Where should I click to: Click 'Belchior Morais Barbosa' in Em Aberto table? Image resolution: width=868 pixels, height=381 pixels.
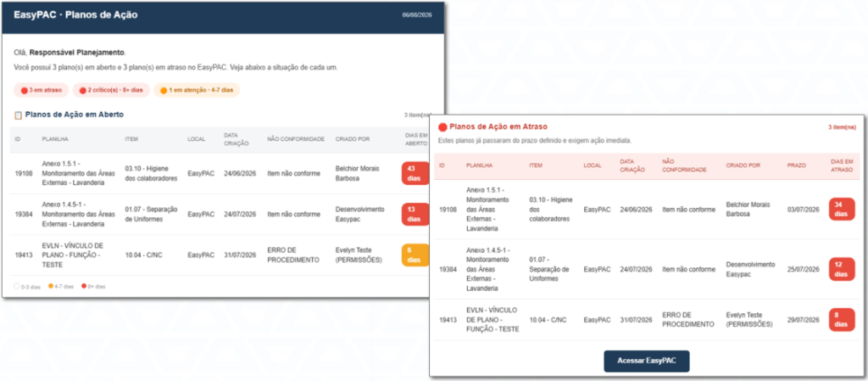pos(356,173)
